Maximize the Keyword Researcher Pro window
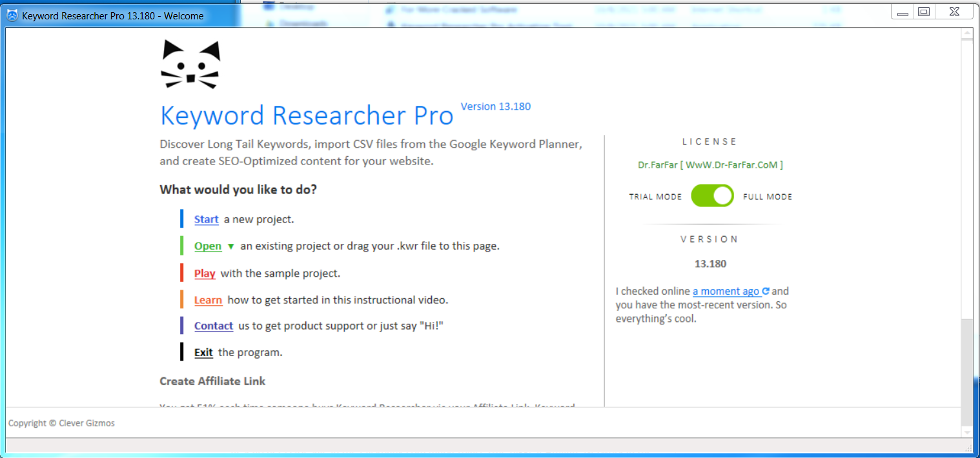The height and width of the screenshot is (458, 980). 924,12
